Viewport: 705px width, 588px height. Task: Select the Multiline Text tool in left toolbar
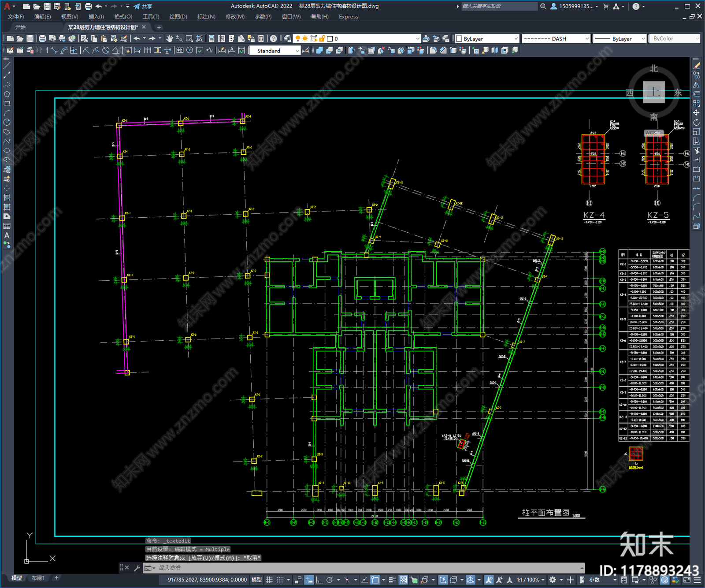(7, 235)
